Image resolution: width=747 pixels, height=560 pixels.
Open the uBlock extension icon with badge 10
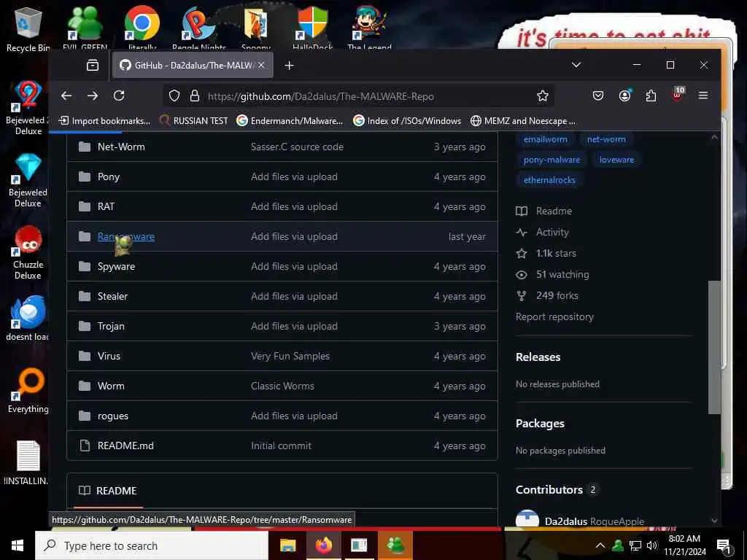pos(678,94)
